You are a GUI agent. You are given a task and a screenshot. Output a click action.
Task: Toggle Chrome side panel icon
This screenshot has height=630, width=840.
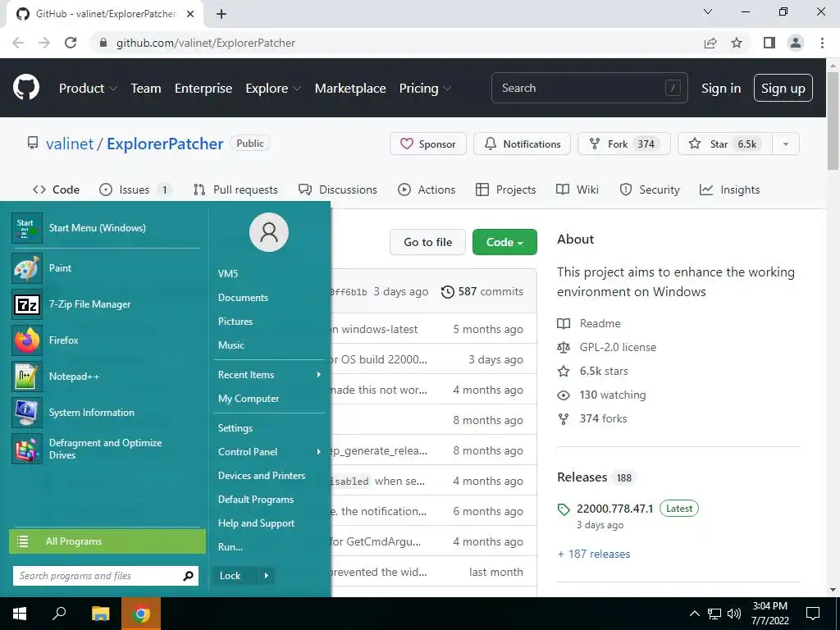click(x=769, y=43)
